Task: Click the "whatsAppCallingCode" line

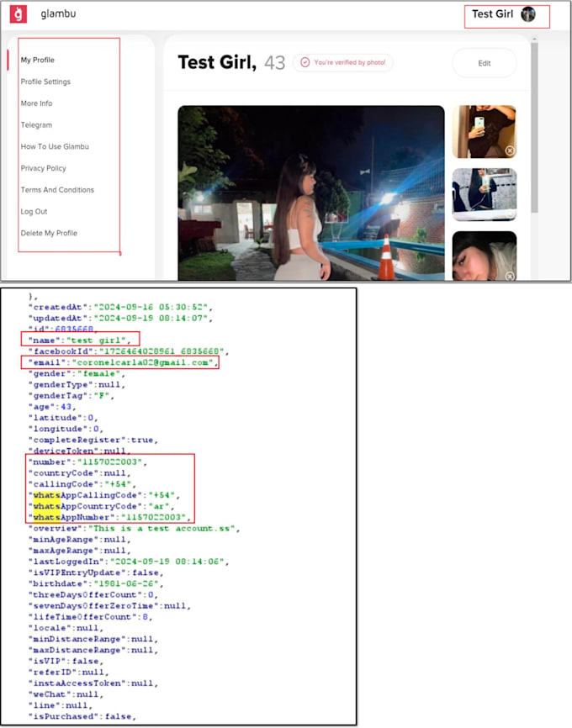Action: [104, 495]
